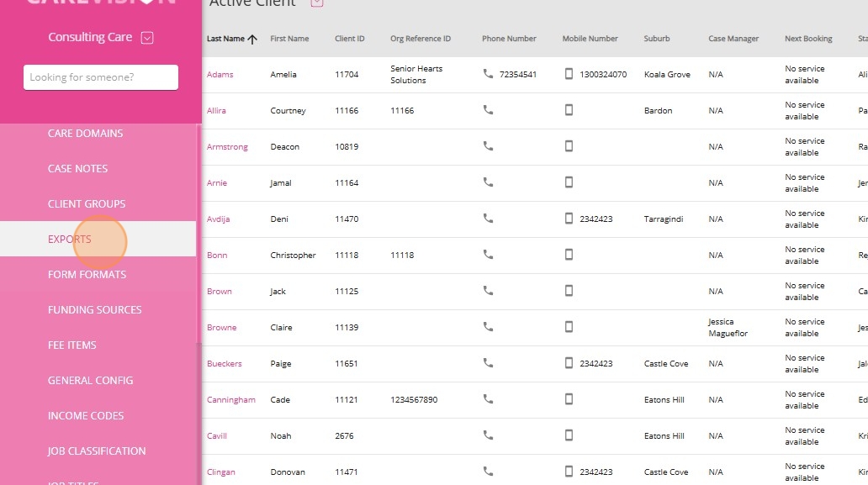Click mobile icon in Browne Claire row
Image resolution: width=868 pixels, height=485 pixels.
tap(569, 326)
